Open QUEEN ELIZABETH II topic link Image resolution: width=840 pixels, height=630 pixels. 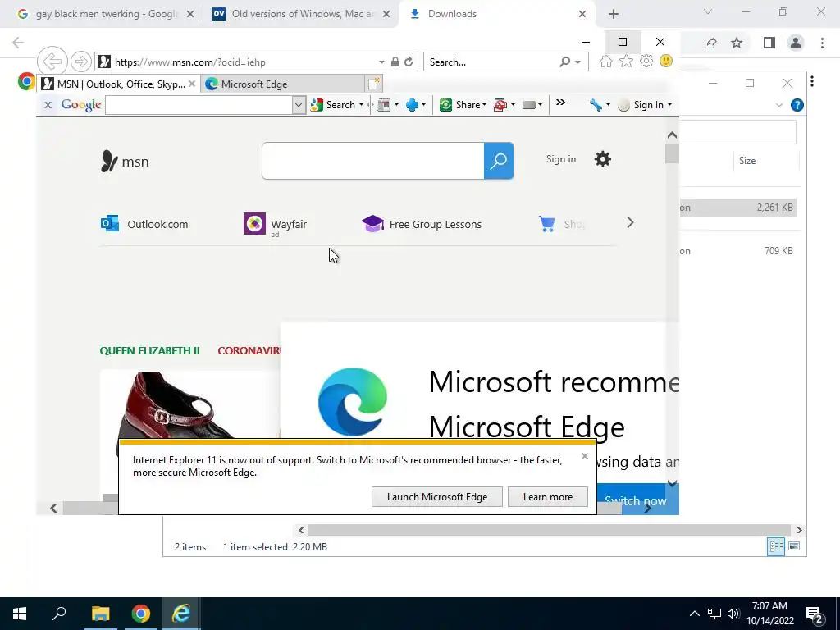pos(149,351)
